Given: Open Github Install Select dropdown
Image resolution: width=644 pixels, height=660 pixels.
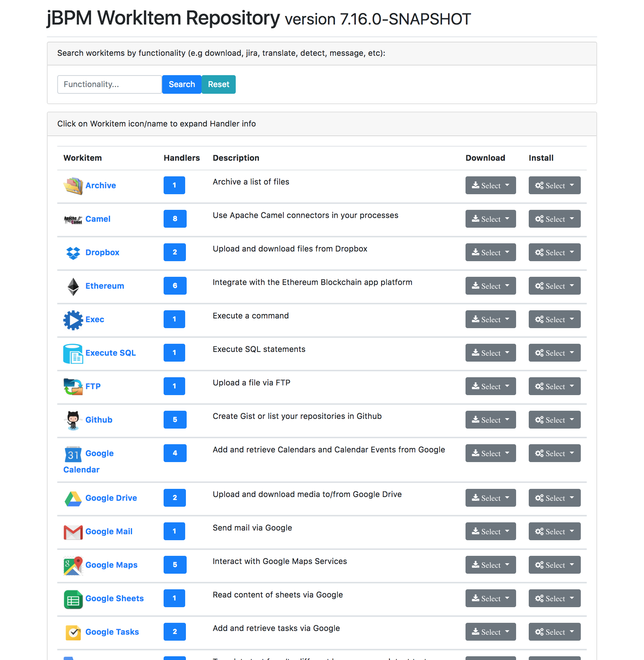Looking at the screenshot, I should (x=555, y=420).
